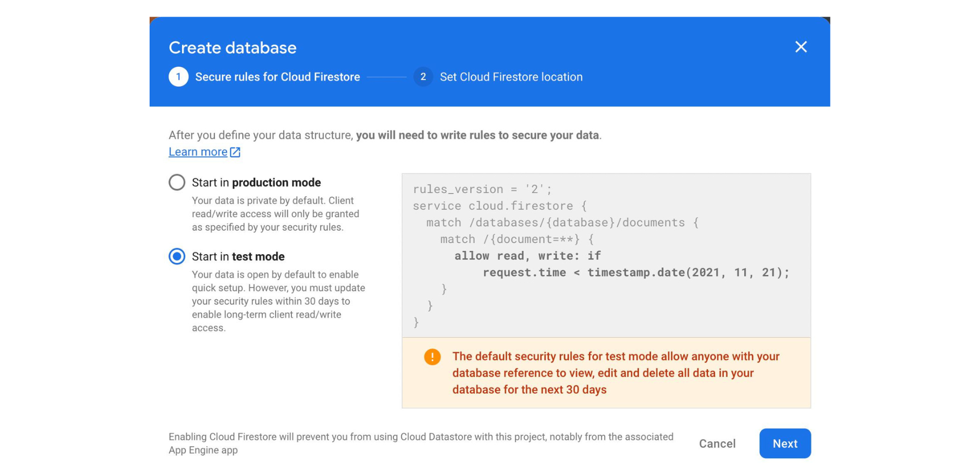Screen dimensions: 980x476
Task: Click the test mode description text
Action: pos(278,301)
